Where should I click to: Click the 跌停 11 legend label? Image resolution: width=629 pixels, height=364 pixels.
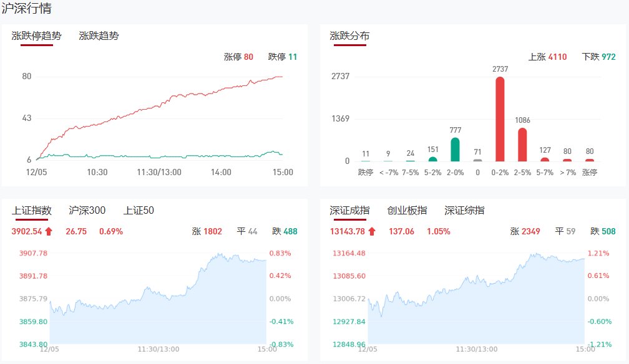point(283,57)
